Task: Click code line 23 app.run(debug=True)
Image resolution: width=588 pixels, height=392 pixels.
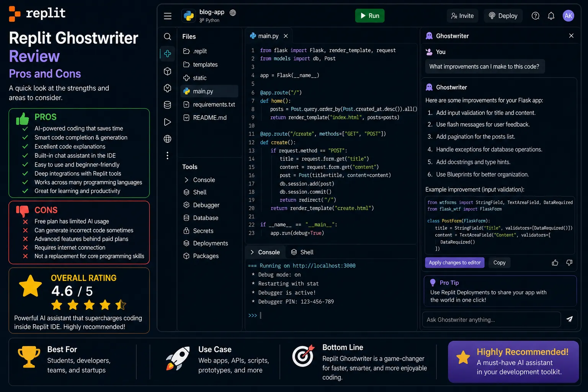Action: 297,233
